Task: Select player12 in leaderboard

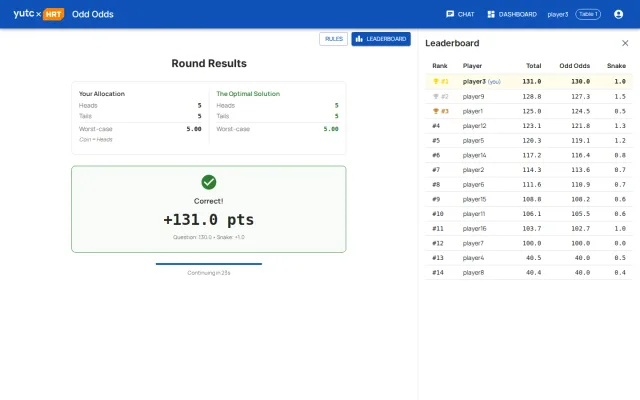Action: click(529, 126)
